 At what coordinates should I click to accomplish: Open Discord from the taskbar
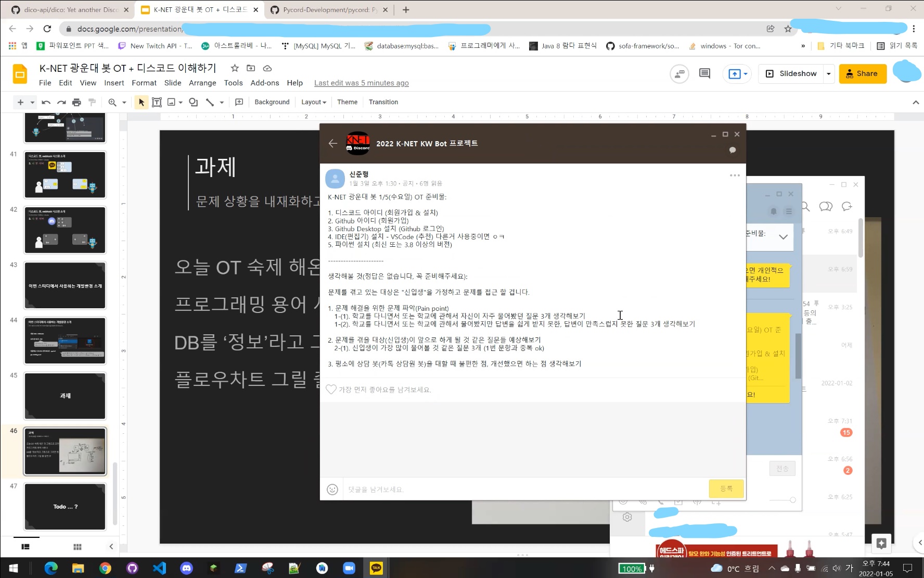(x=186, y=568)
